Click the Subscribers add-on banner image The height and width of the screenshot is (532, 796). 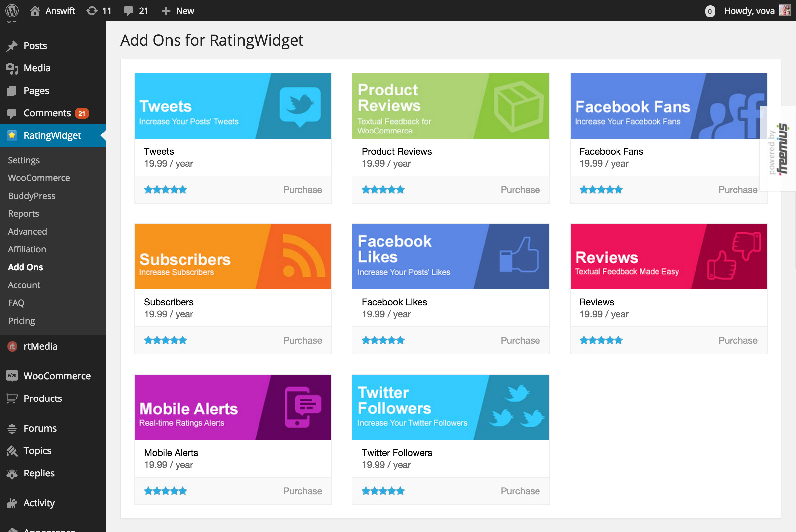point(233,256)
